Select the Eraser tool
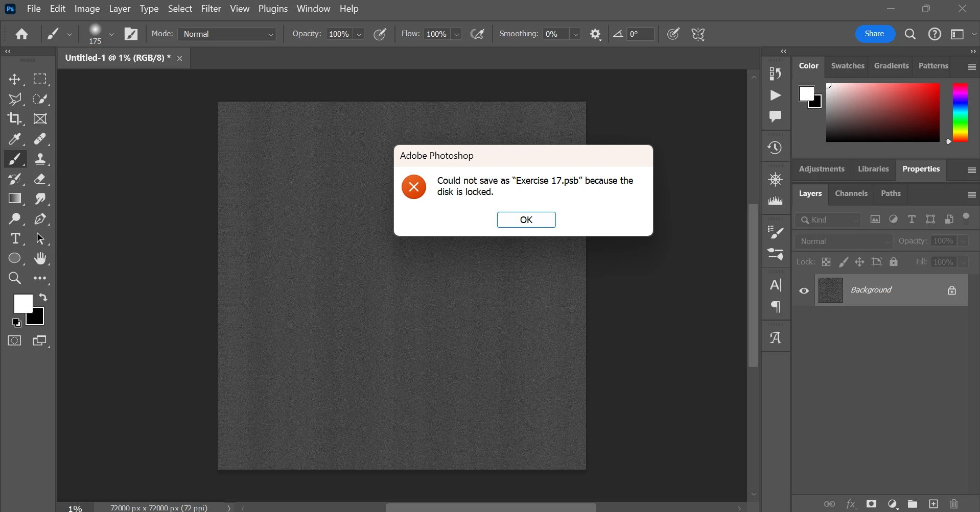 pos(40,179)
